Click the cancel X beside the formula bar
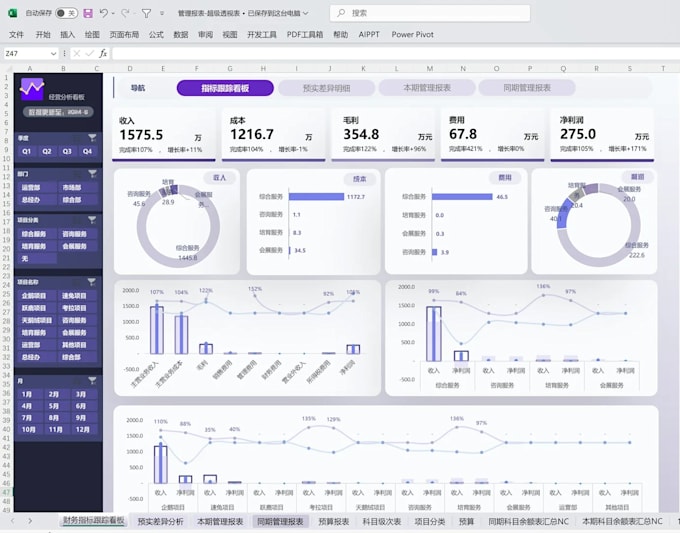The height and width of the screenshot is (533, 680). point(77,53)
